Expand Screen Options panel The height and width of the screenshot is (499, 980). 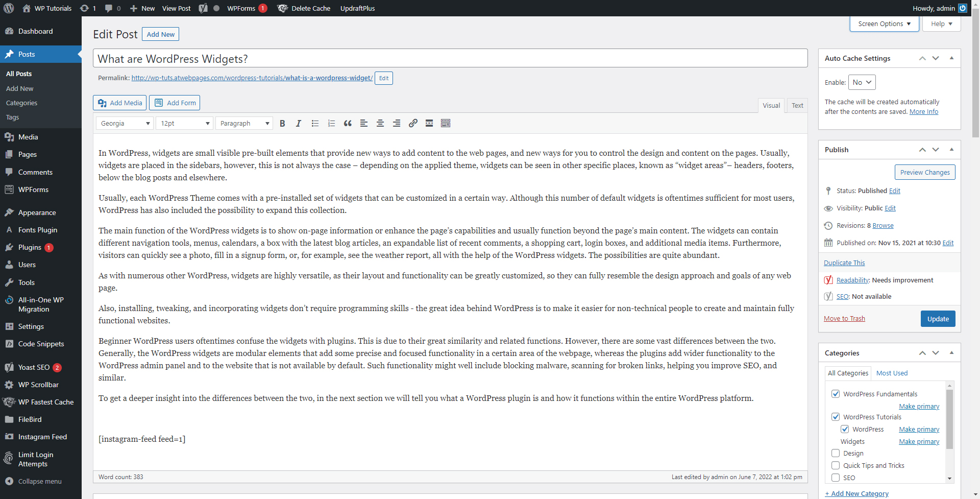[x=884, y=23]
